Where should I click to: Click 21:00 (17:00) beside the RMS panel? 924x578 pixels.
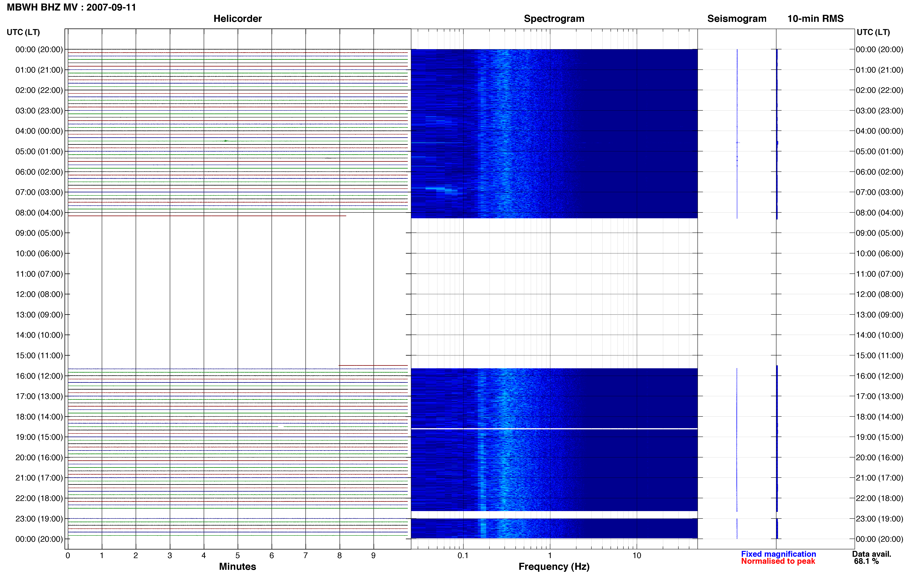click(879, 478)
